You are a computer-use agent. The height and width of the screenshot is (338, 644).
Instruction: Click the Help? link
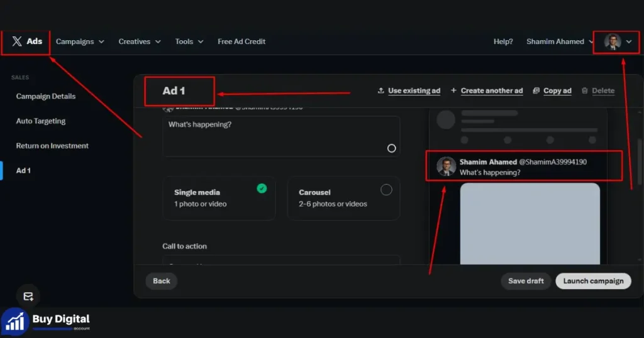click(503, 41)
